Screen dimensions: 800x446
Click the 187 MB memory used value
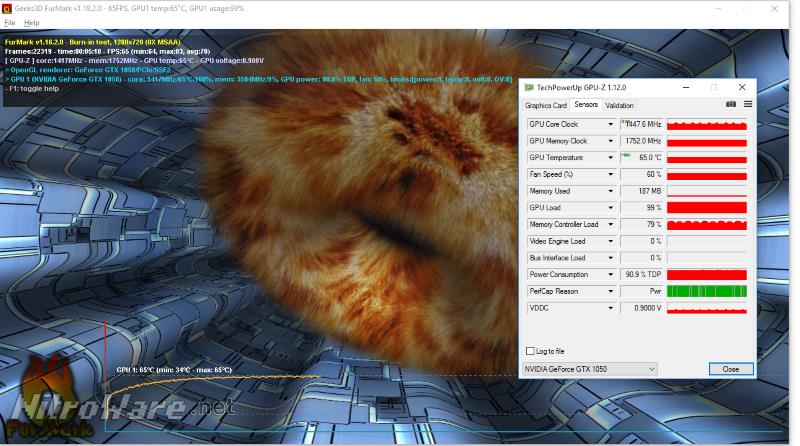642,191
